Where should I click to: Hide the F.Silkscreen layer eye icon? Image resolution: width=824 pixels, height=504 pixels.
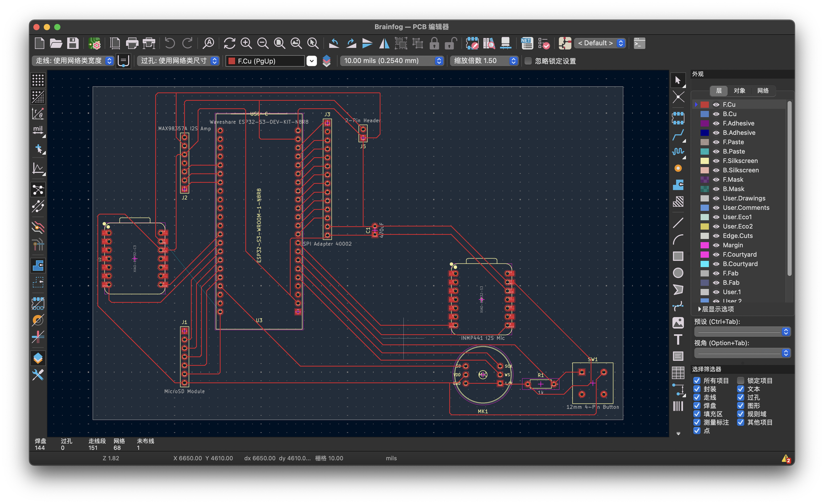click(x=716, y=161)
